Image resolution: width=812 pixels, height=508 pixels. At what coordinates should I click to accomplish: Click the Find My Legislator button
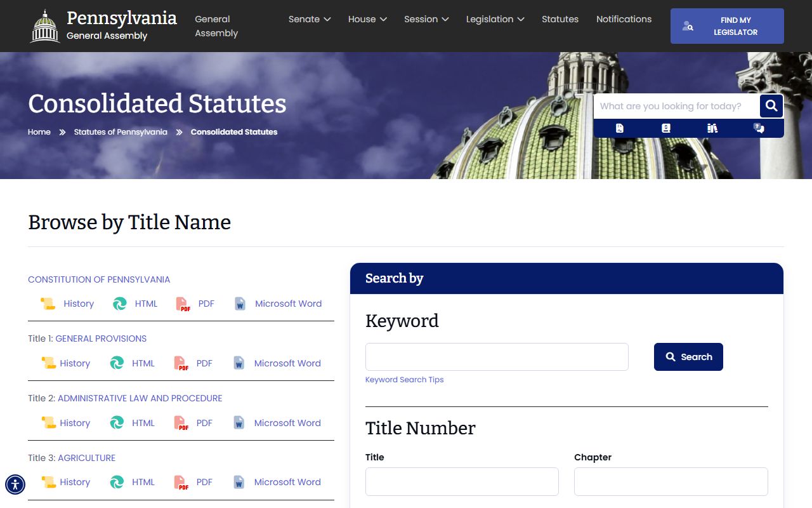[x=727, y=26]
